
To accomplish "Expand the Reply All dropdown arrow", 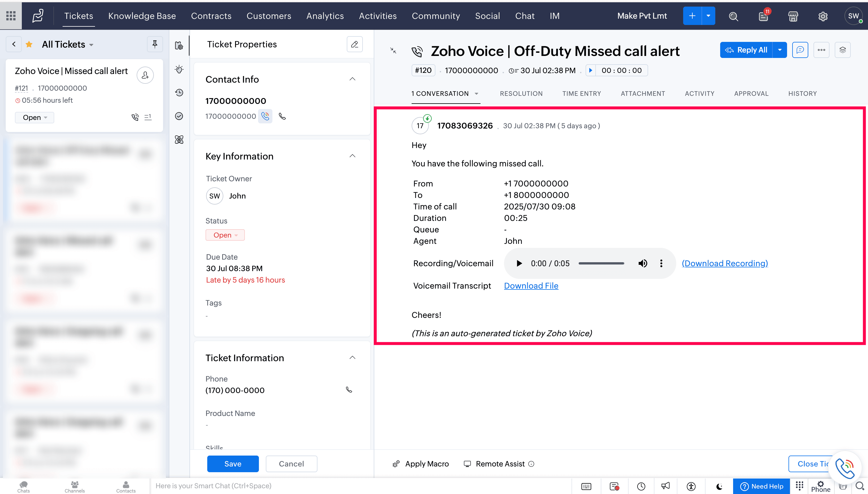I will 780,50.
